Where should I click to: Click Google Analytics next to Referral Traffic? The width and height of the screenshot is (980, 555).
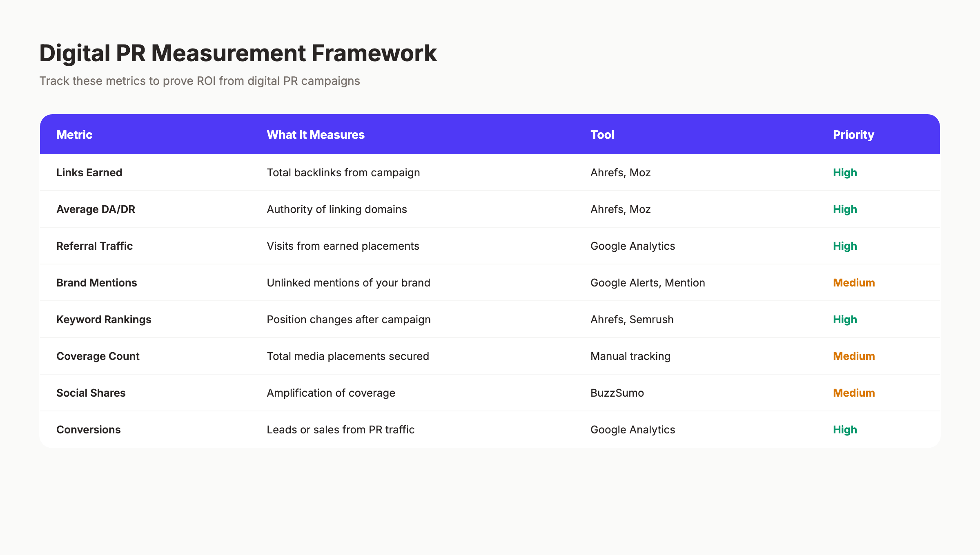633,246
